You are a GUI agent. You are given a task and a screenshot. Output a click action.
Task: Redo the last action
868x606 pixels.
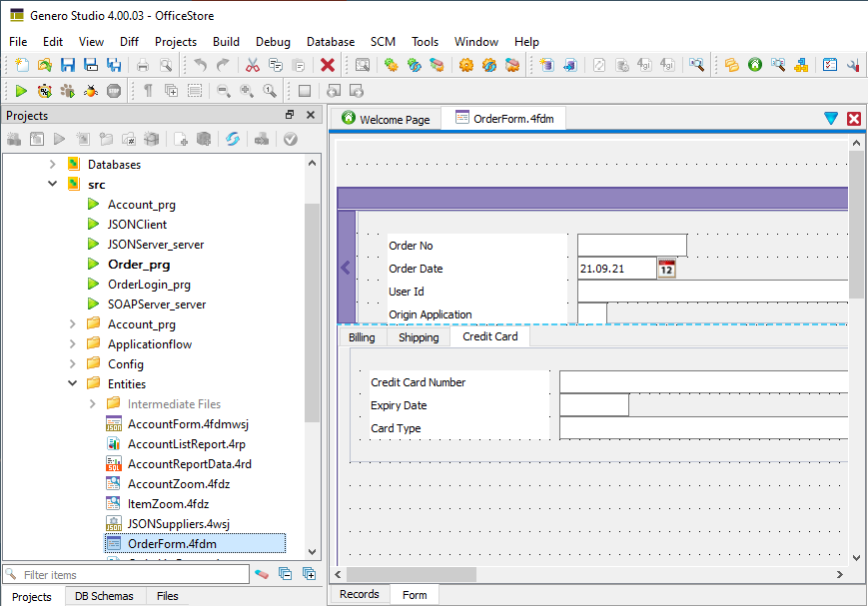[222, 64]
